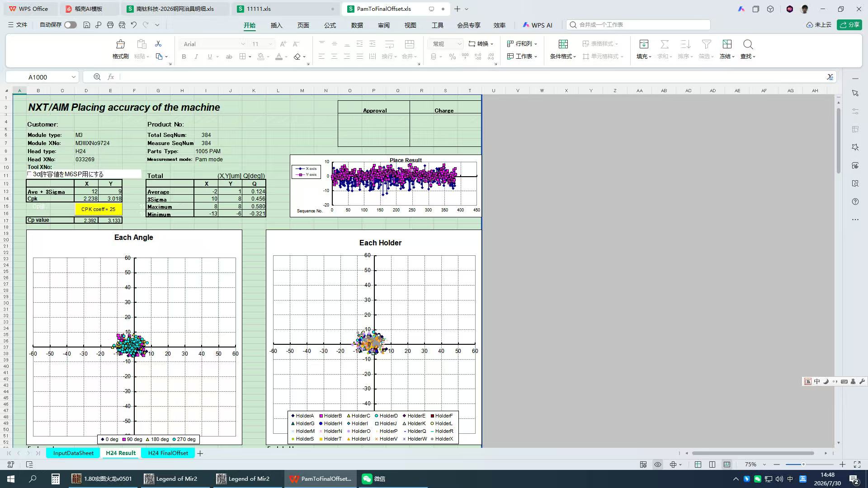Screen dimensions: 868x488
Task: Click the green Share button
Action: click(849, 25)
